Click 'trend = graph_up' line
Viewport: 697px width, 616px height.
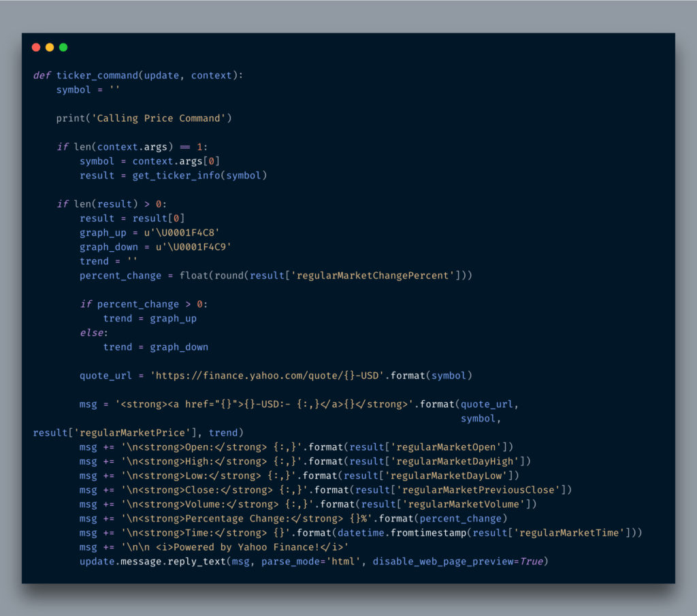pos(150,319)
